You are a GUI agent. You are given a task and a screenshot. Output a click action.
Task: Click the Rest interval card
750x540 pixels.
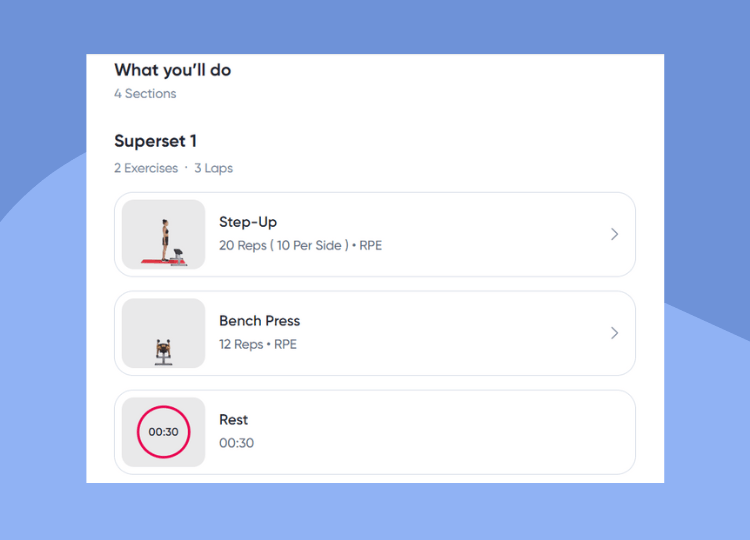(375, 432)
